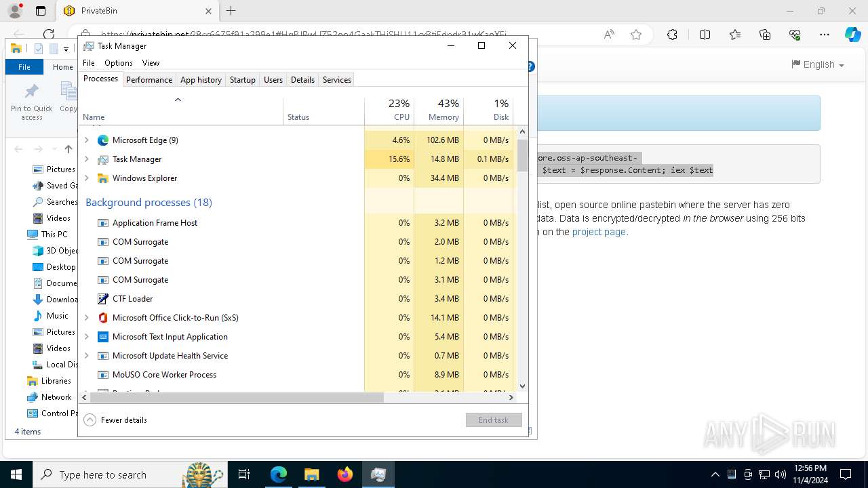Open the View menu in Task Manager
This screenshot has width=868, height=488.
[151, 63]
